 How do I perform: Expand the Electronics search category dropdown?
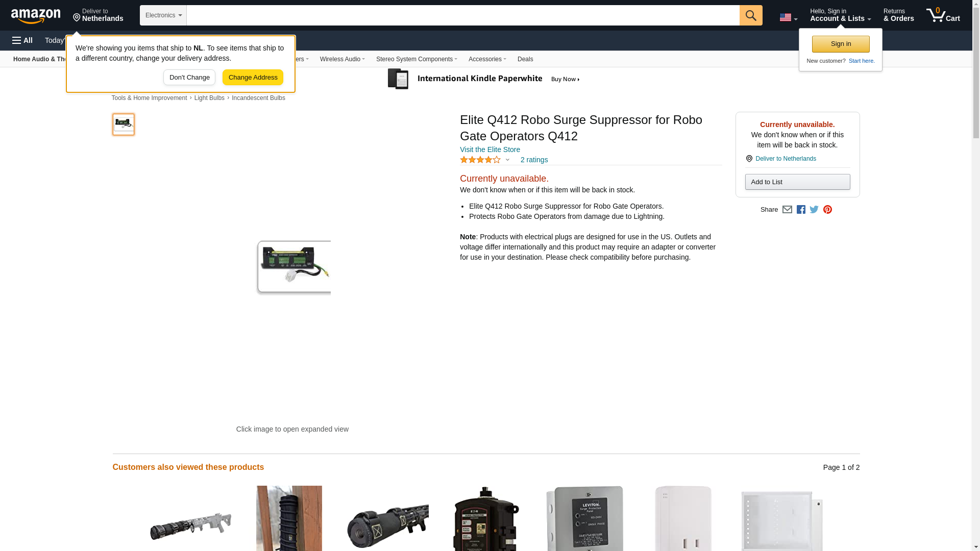[x=163, y=15]
